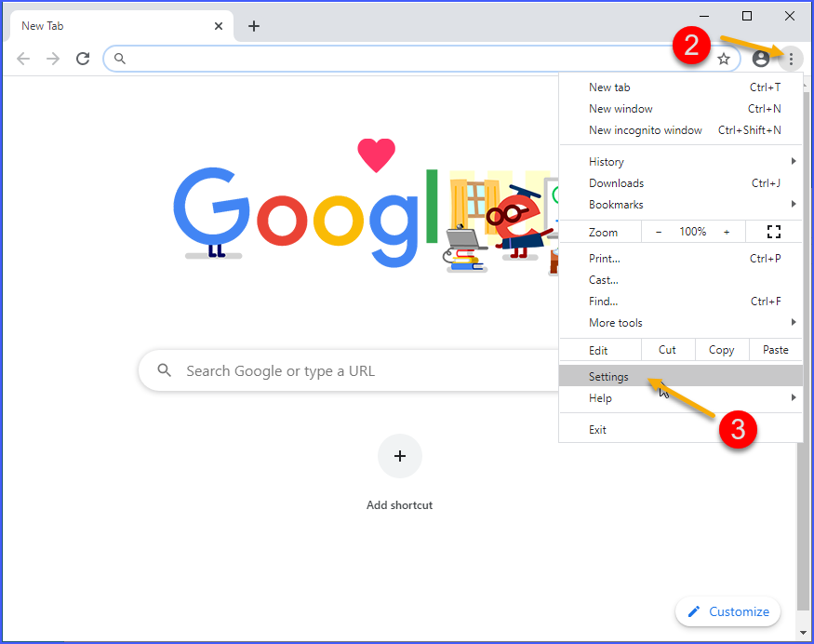
Task: Click the magnifier icon in address bar
Action: click(x=118, y=58)
